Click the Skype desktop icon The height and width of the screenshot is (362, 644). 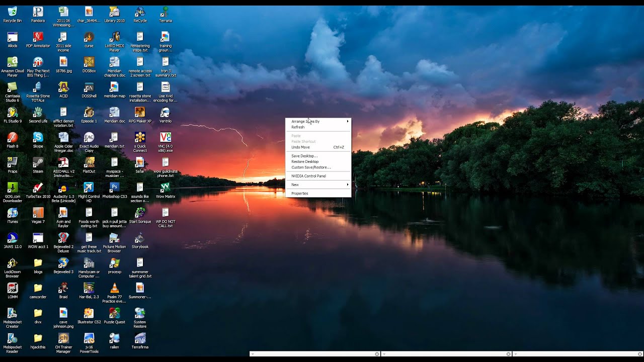click(38, 140)
